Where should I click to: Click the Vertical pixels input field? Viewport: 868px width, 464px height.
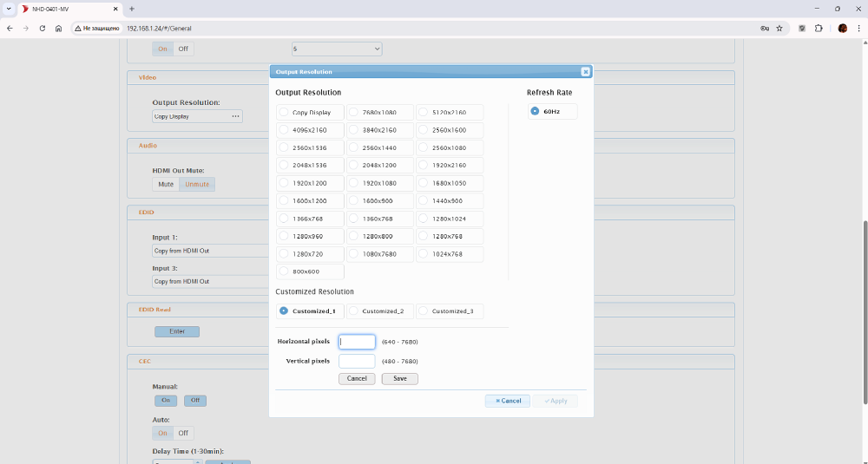[357, 361]
